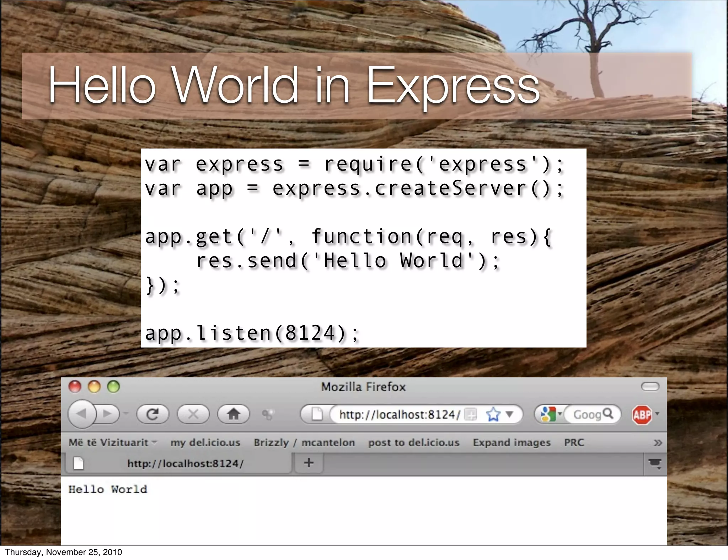The height and width of the screenshot is (560, 728).
Task: Open the Më të Vizituarit bookmarks folder
Action: (112, 442)
